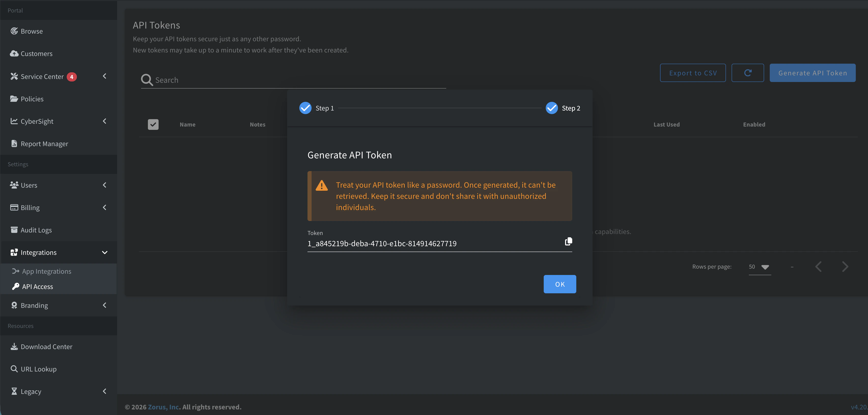Expand the Service Center menu chevron
Screen dimensions: 868x415
(x=104, y=76)
